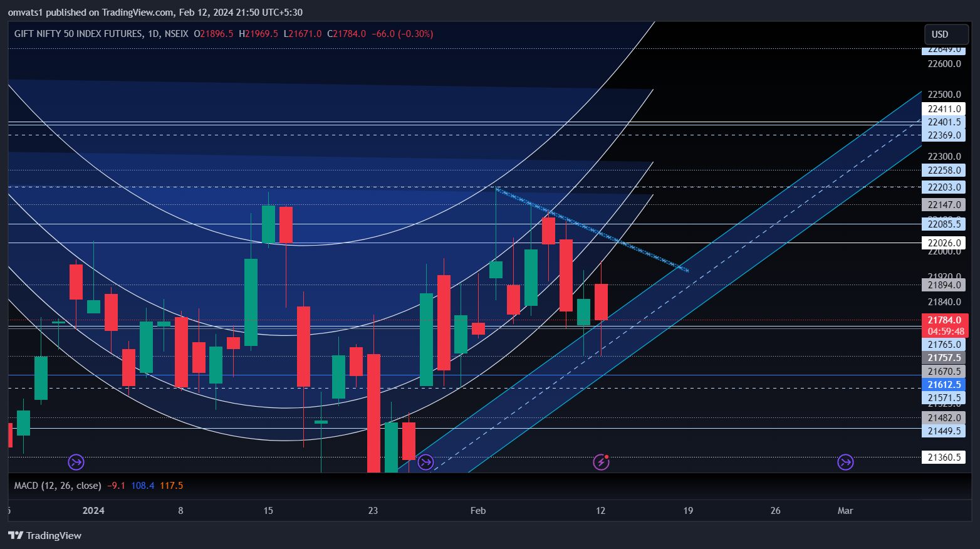
Task: Click the price label 21757.5
Action: 944,358
